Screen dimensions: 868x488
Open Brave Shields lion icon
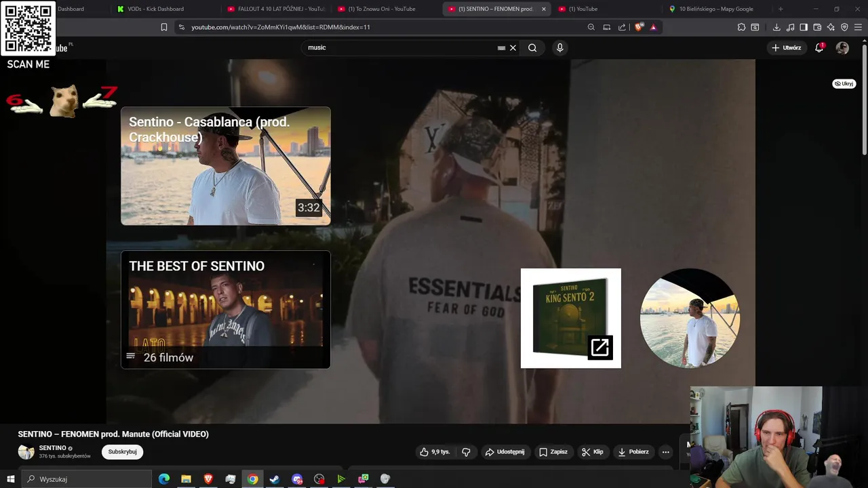(x=639, y=27)
